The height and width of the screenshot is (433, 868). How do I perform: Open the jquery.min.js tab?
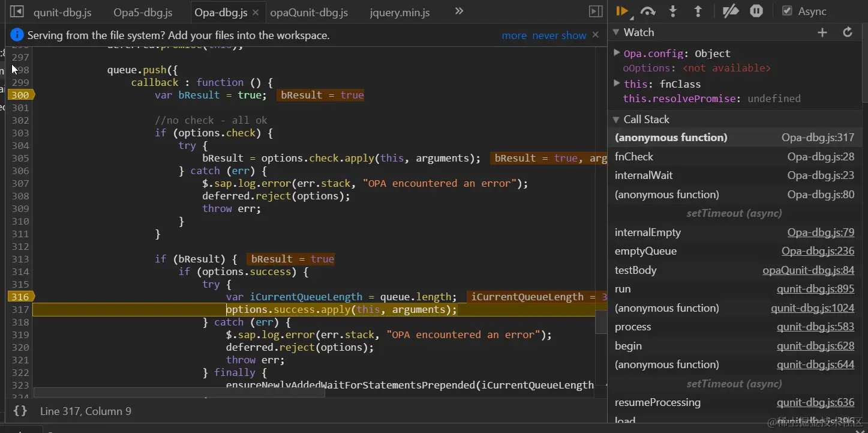coord(400,12)
